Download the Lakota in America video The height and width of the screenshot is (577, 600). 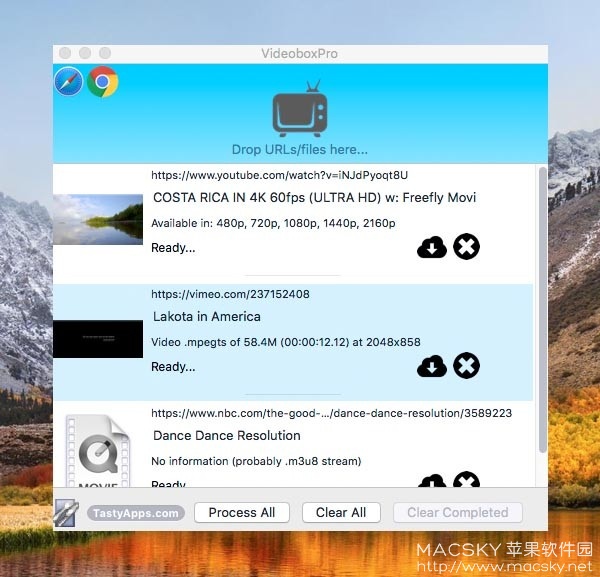(432, 366)
